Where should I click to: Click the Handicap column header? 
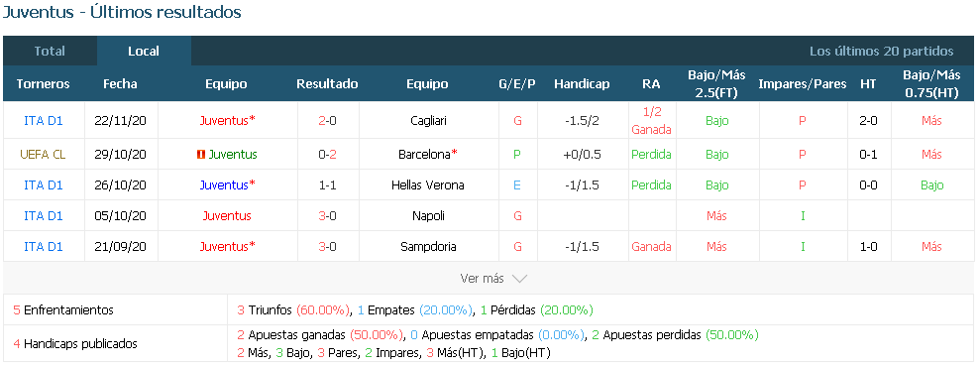(x=582, y=83)
